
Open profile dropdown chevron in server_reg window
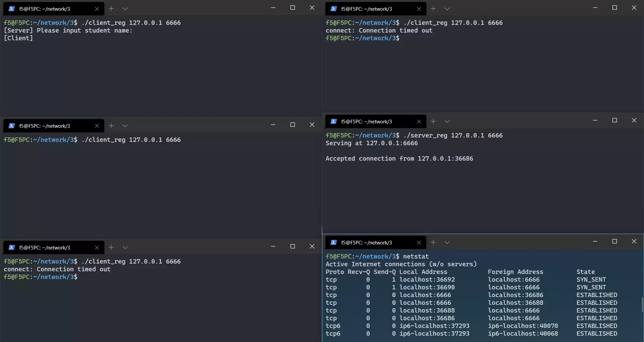point(447,121)
